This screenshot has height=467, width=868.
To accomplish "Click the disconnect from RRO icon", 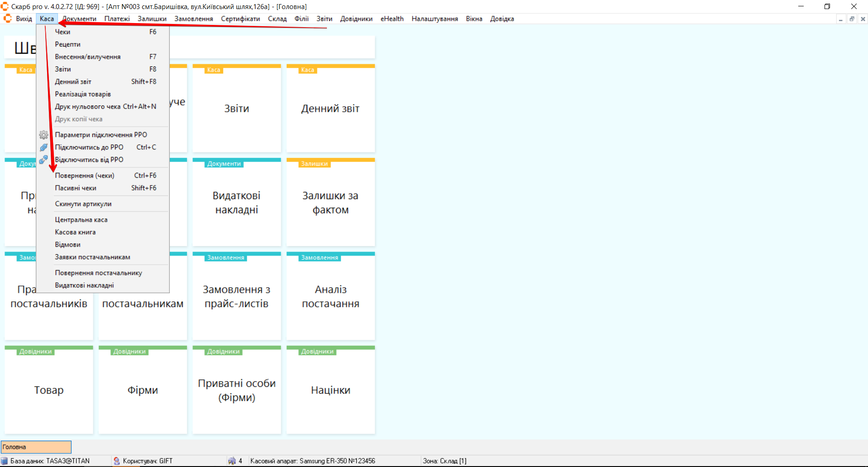I will point(43,160).
